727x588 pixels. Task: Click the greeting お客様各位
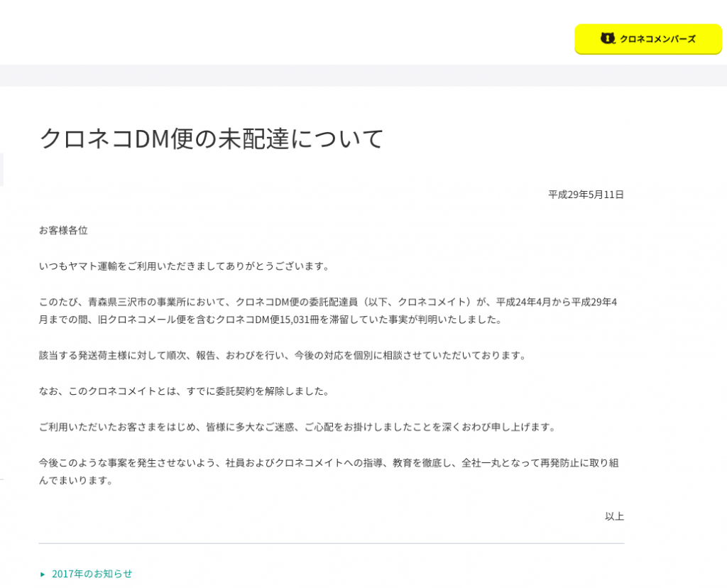[x=63, y=231]
